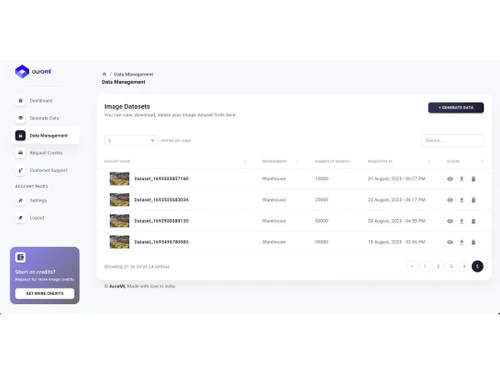The image size is (500, 375).
Task: Click the Generate Data button
Action: 456,108
